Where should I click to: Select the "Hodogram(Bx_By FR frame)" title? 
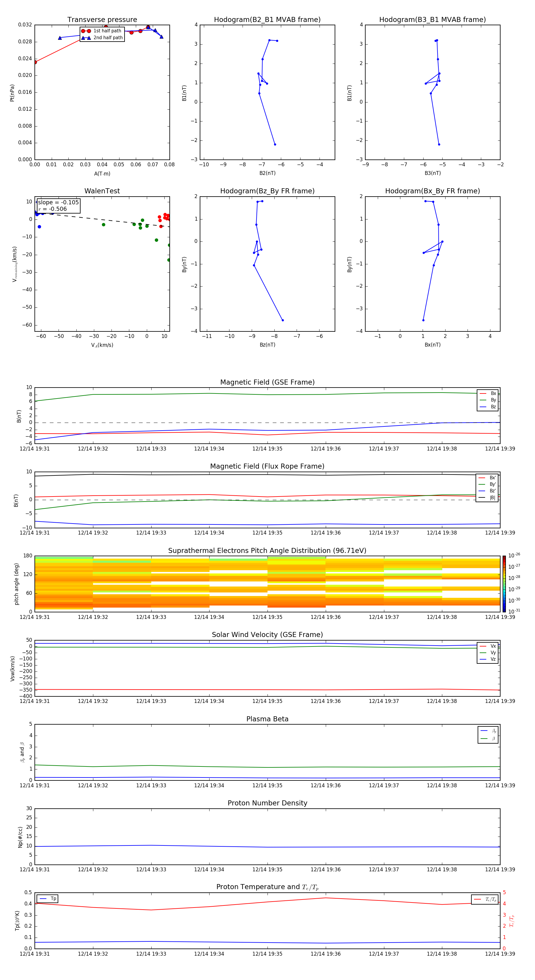tap(432, 191)
